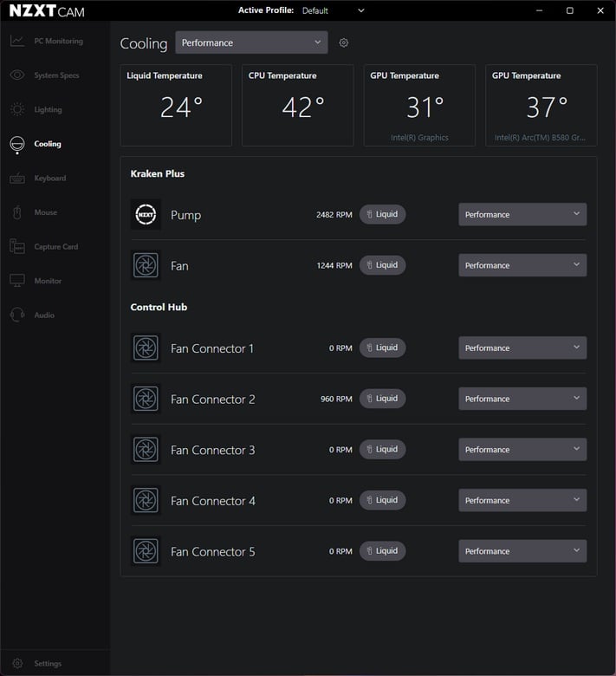Click the Intel Arc B580 GPU temperature card
This screenshot has width=616, height=676.
(541, 105)
